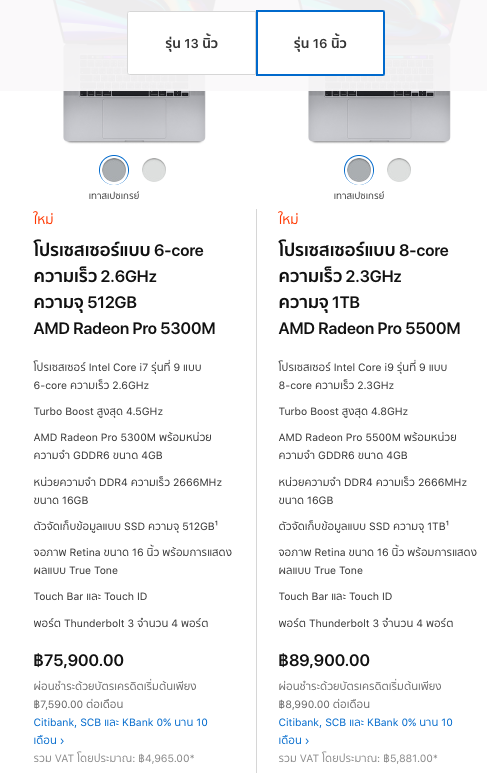This screenshot has width=487, height=773.
Task: Click the 6-core 2.6GHz model heading
Action: 124,289
